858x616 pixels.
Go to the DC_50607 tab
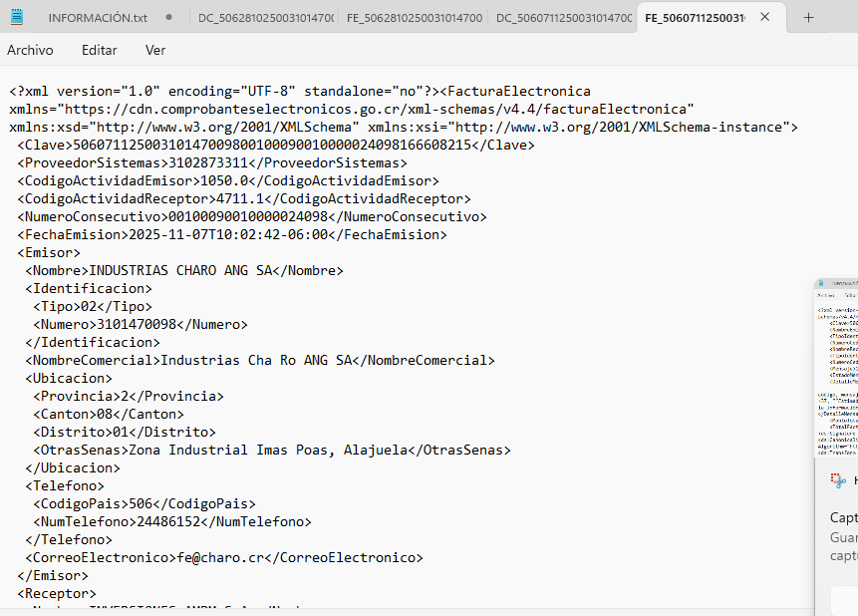[x=563, y=18]
